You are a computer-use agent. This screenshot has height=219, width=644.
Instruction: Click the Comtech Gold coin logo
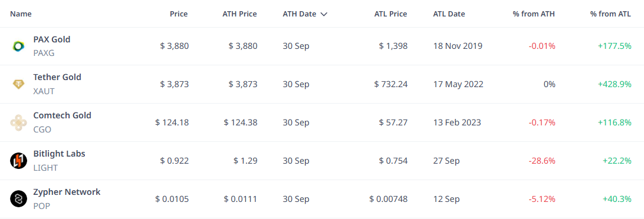click(18, 122)
